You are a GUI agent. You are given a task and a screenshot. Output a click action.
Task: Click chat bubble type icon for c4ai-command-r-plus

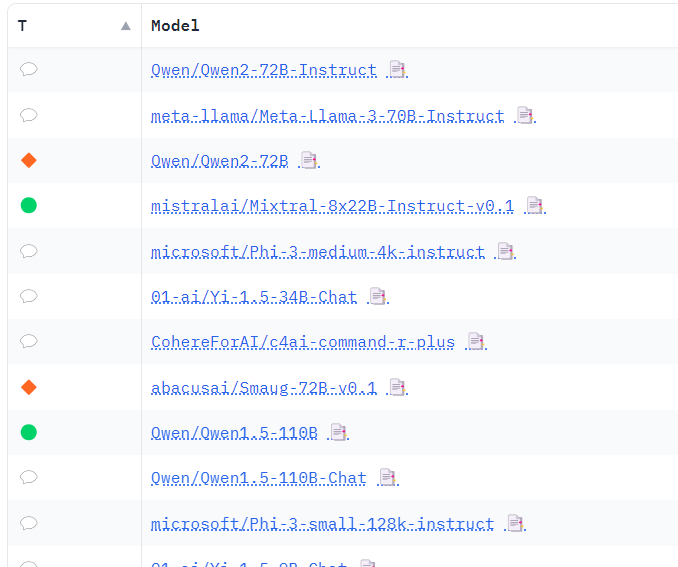coord(29,341)
